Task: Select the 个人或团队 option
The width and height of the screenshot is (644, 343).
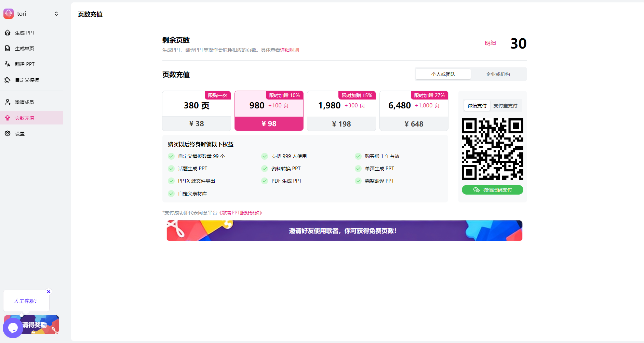Action: [443, 74]
